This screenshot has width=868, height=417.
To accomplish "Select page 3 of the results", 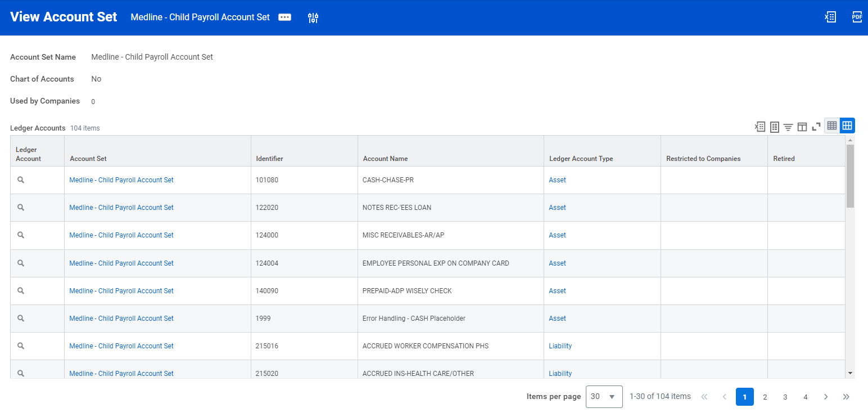I will coord(785,397).
